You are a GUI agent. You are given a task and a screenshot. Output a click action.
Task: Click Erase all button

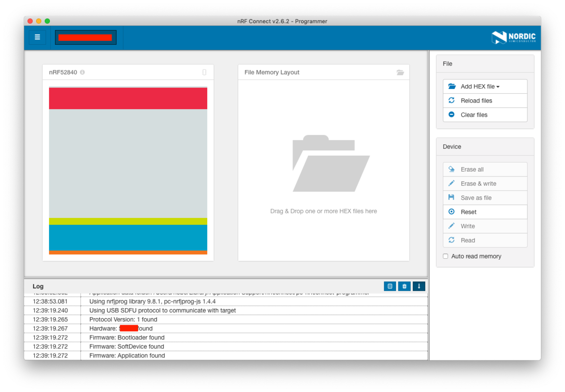point(485,169)
